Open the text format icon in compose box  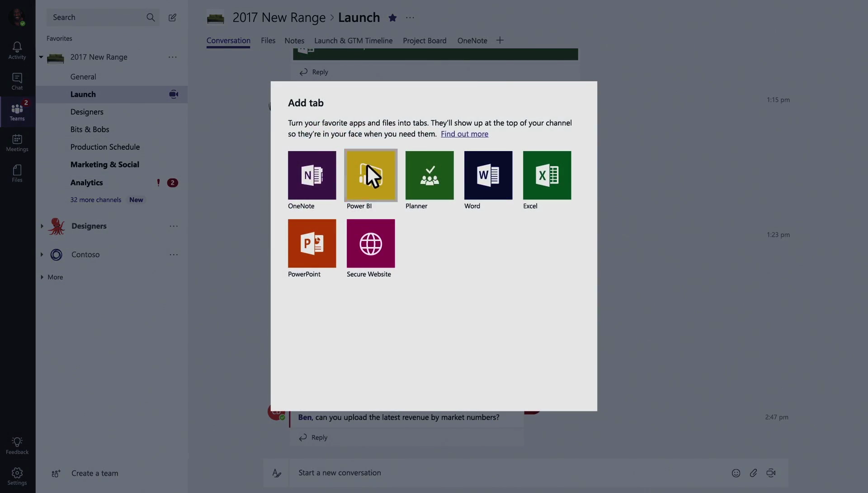click(277, 473)
